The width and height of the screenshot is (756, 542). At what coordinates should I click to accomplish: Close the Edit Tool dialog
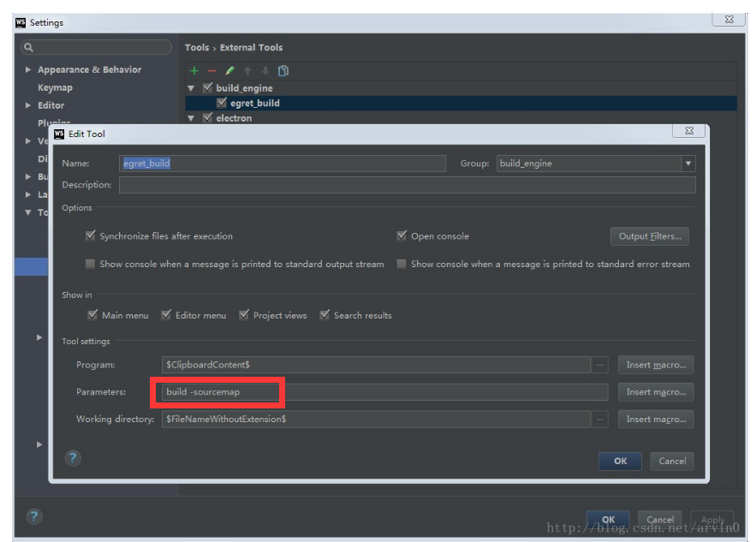(x=689, y=131)
